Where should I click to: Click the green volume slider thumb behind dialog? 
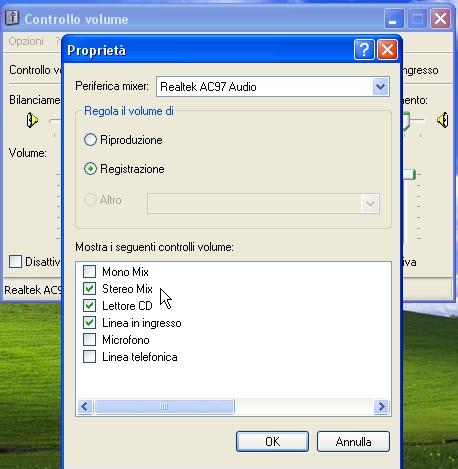click(409, 174)
